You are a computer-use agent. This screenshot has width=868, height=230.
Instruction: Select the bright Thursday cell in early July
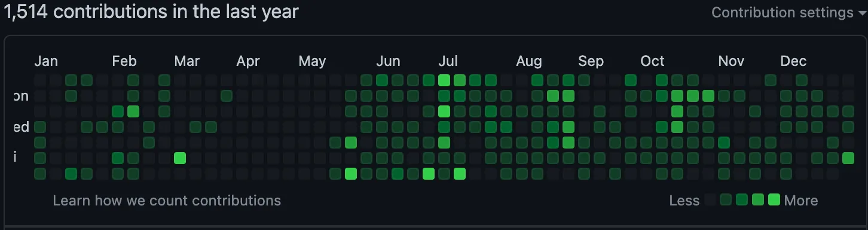(x=444, y=143)
